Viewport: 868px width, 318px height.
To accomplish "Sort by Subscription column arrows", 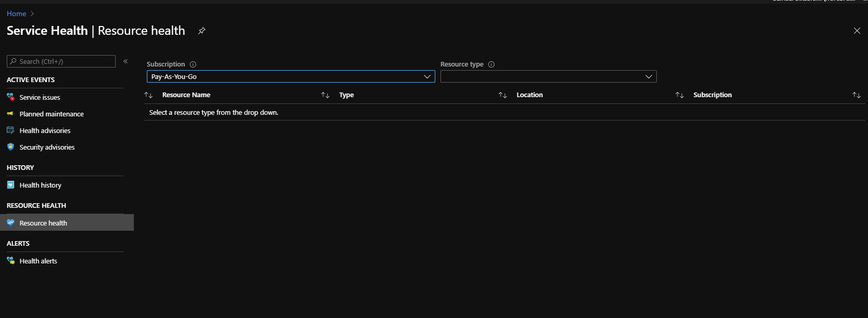I will (x=680, y=95).
